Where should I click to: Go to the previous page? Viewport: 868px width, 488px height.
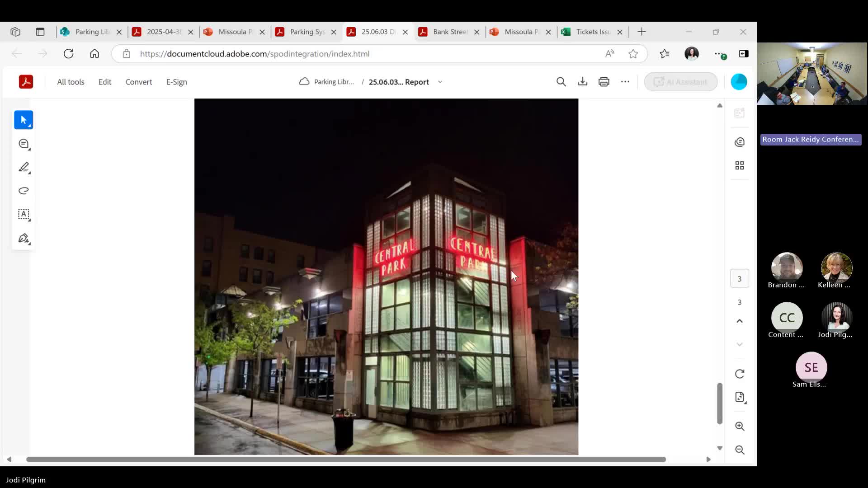point(740,321)
